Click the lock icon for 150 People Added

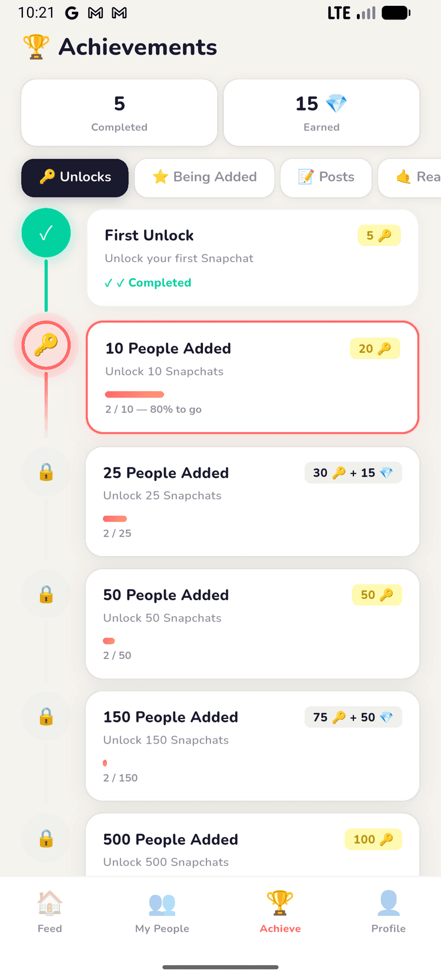pos(46,716)
